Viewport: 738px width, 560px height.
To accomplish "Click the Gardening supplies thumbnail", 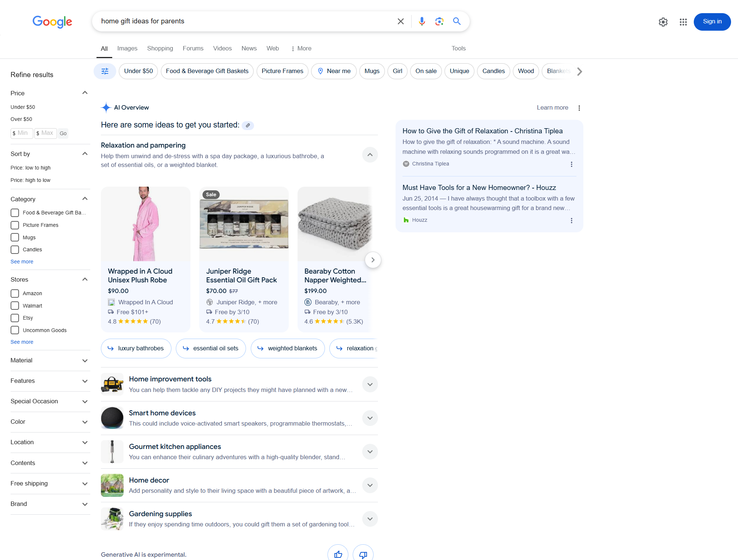I will point(112,519).
